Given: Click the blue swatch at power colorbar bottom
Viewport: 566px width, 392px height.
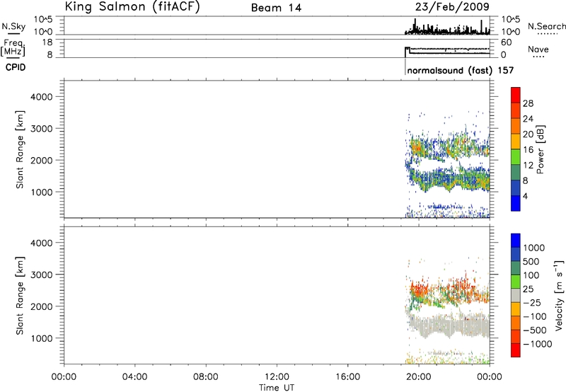Looking at the screenshot, I should coord(516,203).
